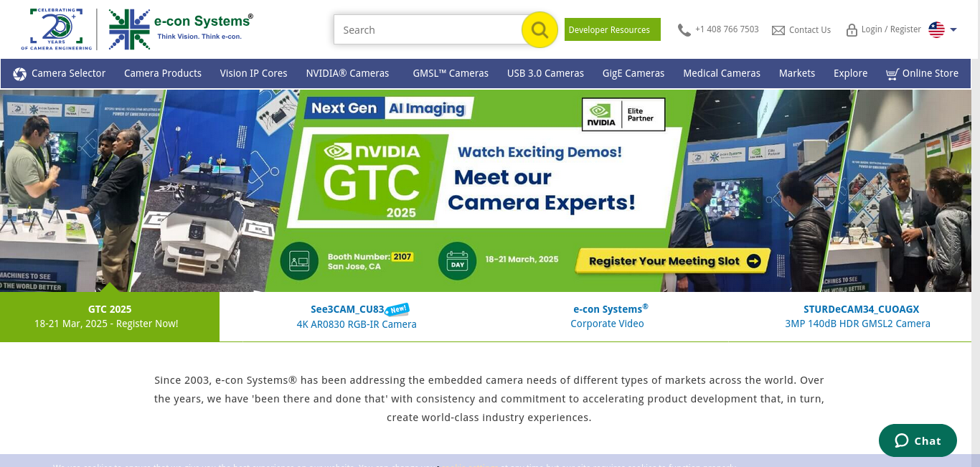980x467 pixels.
Task: Open e-con Systems home logo
Action: (x=181, y=29)
